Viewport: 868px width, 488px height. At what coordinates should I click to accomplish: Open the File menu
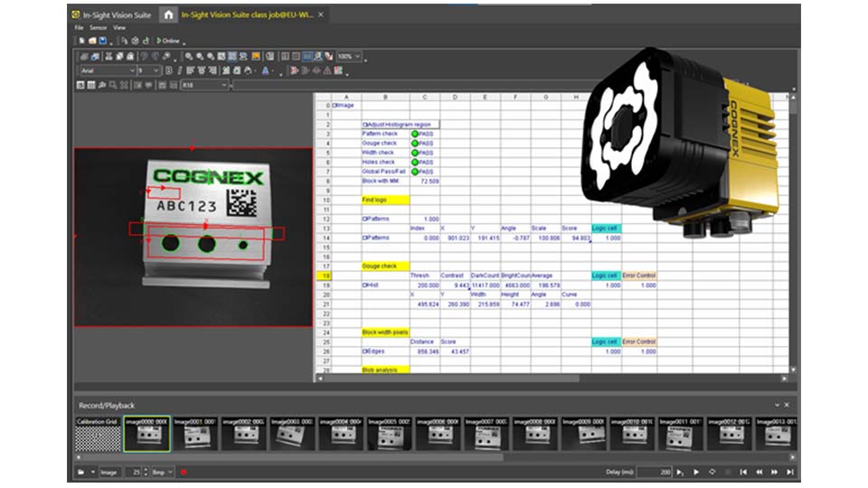[80, 28]
